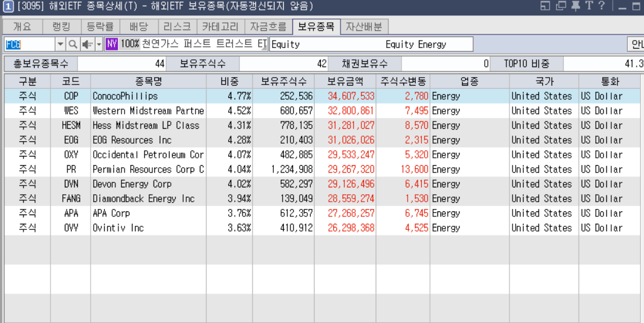This screenshot has height=323, width=644.
Task: Select the Devon Energy Corp row
Action: (322, 184)
